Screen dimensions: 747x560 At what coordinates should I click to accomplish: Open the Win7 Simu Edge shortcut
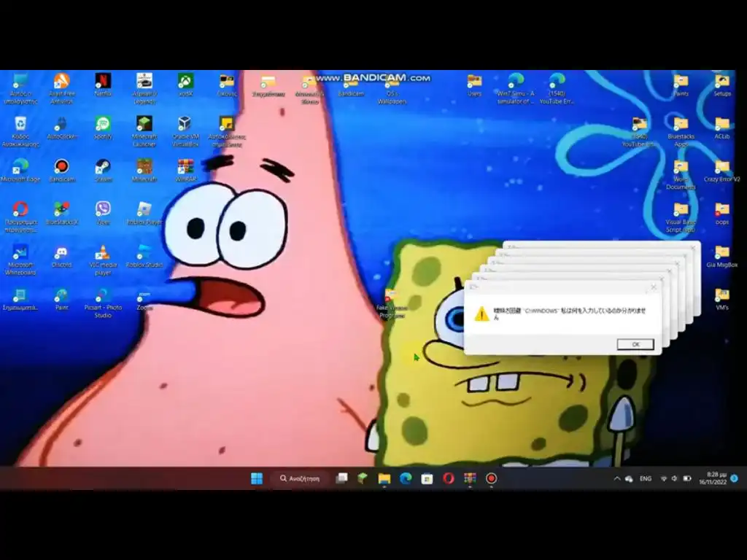pyautogui.click(x=516, y=88)
